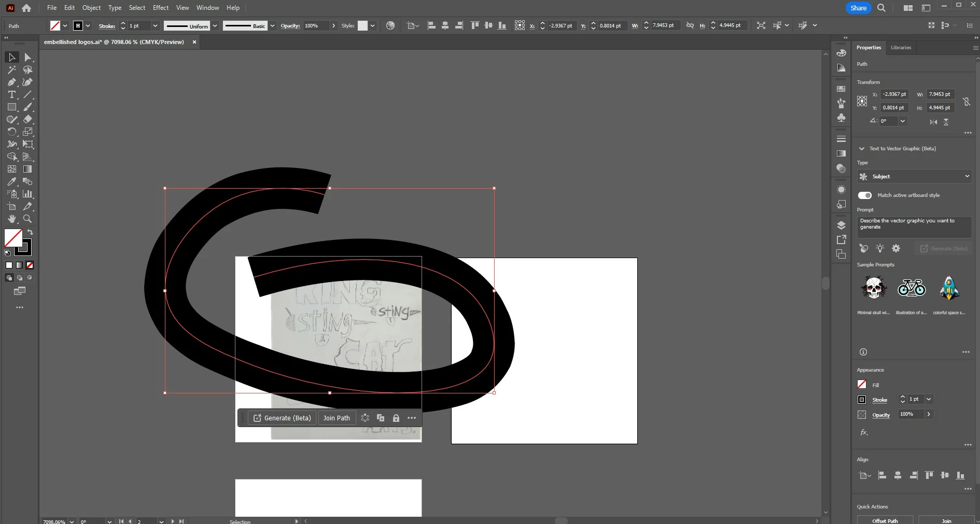This screenshot has height=524, width=980.
Task: Select the Column Graph tool
Action: tap(28, 194)
